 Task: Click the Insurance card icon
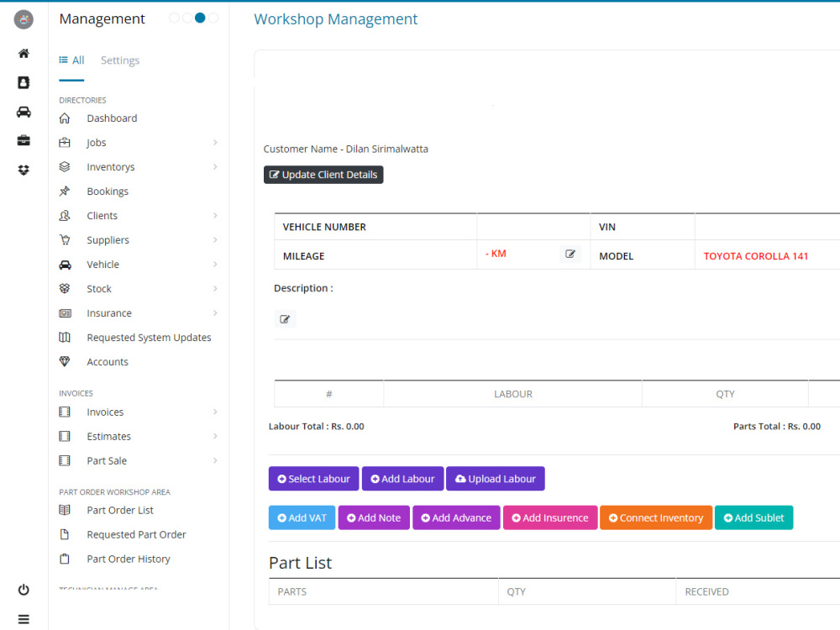point(65,312)
